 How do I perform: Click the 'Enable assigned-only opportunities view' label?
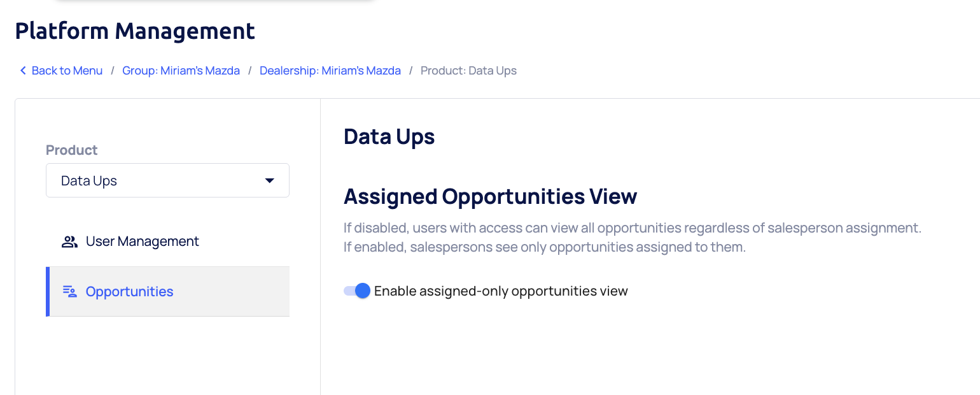tap(501, 291)
